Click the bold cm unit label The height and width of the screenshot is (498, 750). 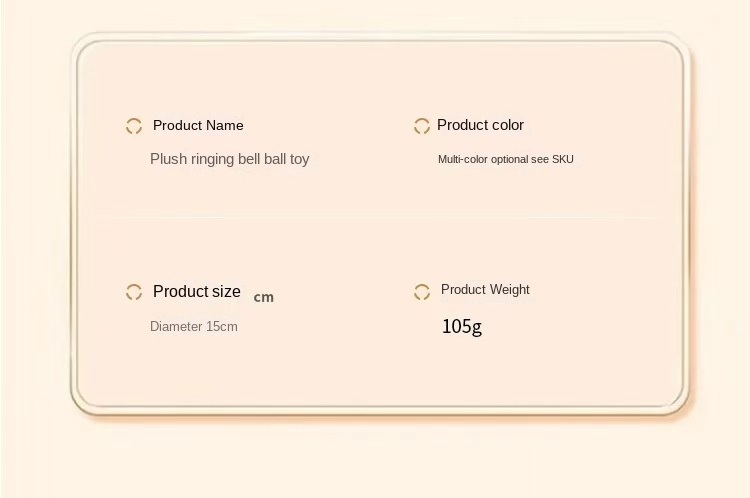264,297
